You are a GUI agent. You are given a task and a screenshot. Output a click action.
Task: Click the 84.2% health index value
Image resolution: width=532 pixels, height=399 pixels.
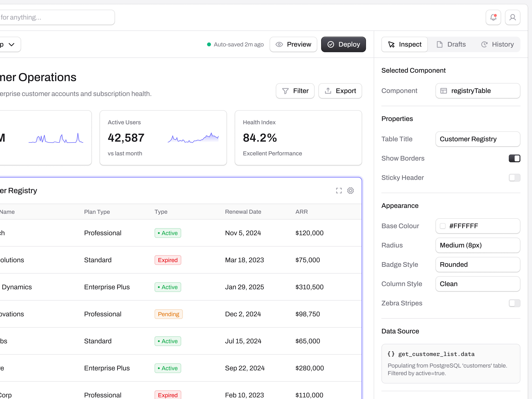coord(260,138)
